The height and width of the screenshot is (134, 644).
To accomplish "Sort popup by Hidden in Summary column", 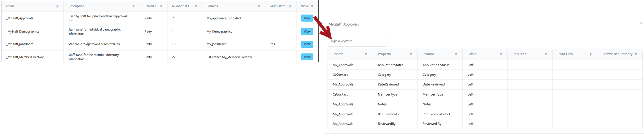I will click(x=636, y=54).
